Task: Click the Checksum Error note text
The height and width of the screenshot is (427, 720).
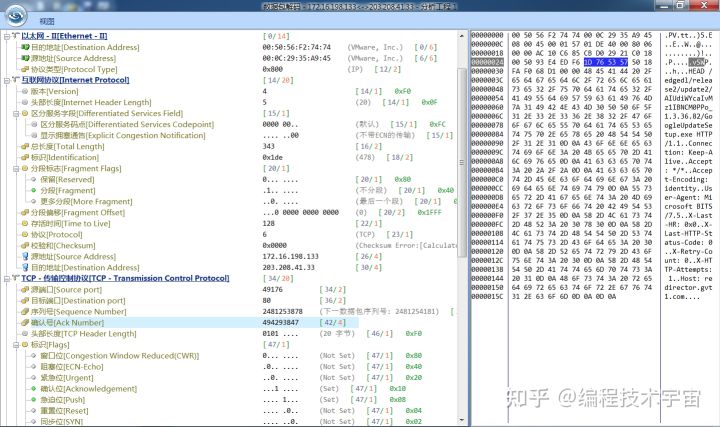Action: coord(407,246)
